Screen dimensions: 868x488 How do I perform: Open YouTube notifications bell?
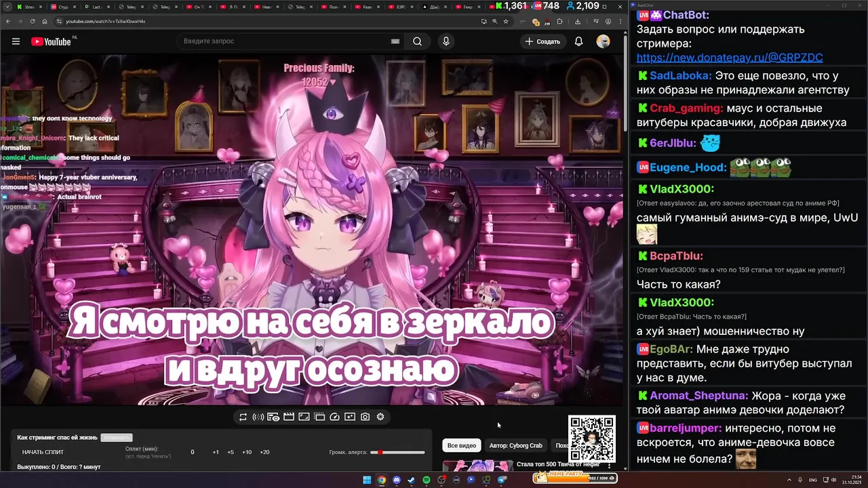coord(578,41)
